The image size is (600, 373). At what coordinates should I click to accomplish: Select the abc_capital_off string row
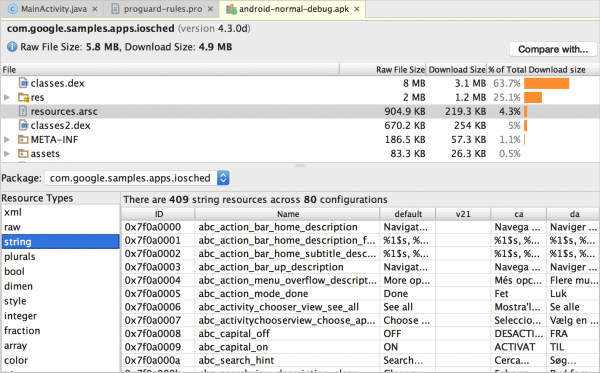click(x=360, y=334)
